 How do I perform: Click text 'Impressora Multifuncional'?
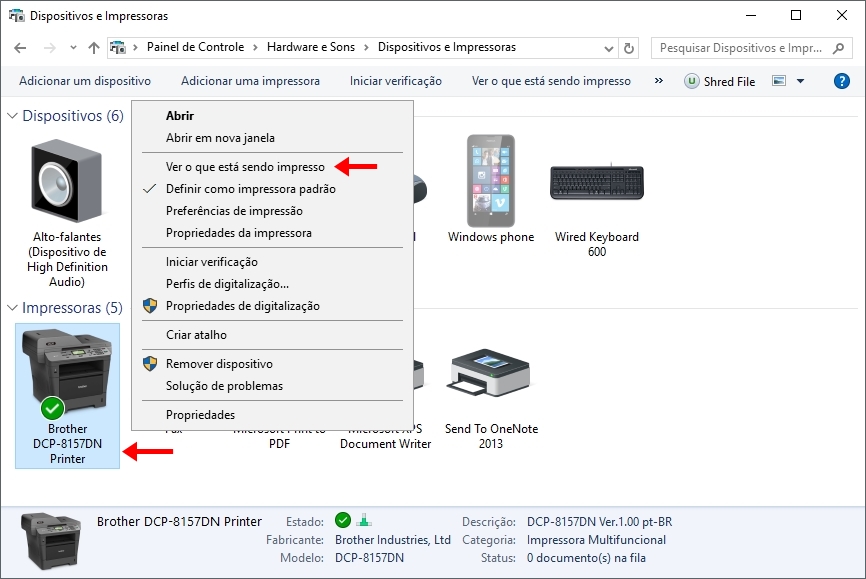point(596,539)
